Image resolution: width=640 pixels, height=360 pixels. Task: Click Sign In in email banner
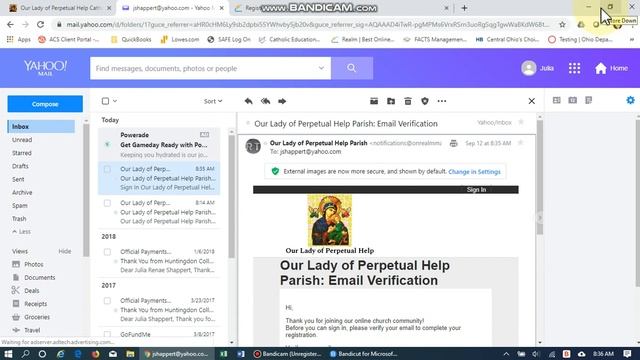pos(476,190)
